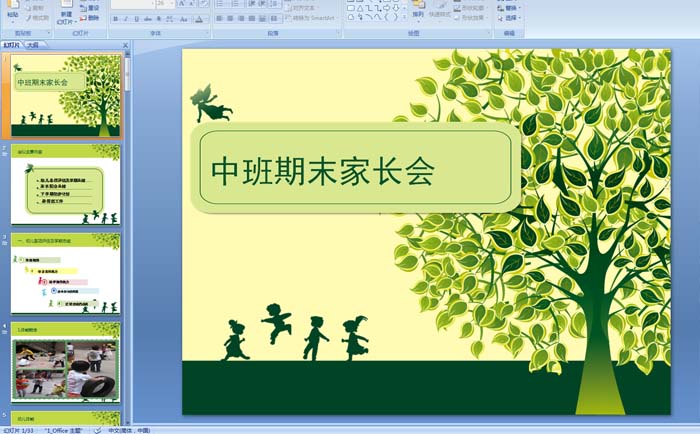The width and height of the screenshot is (700, 434).
Task: Select the Arc shape in gallery
Action: coord(369,17)
